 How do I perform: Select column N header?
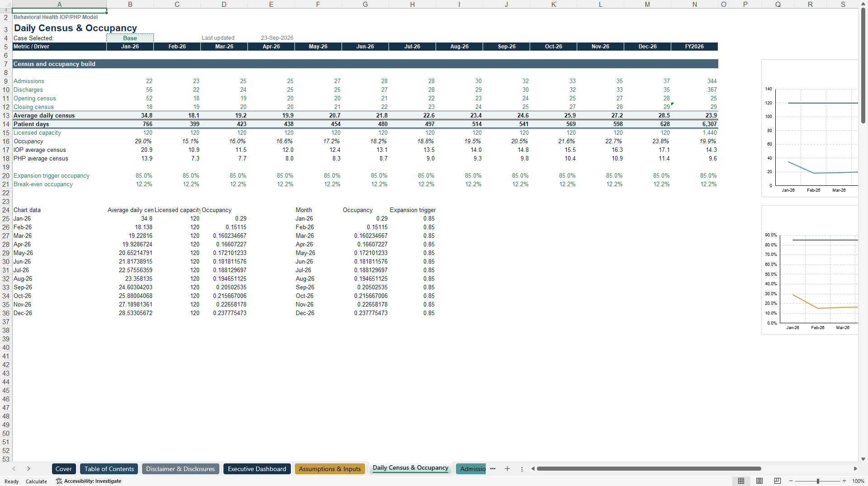point(694,4)
